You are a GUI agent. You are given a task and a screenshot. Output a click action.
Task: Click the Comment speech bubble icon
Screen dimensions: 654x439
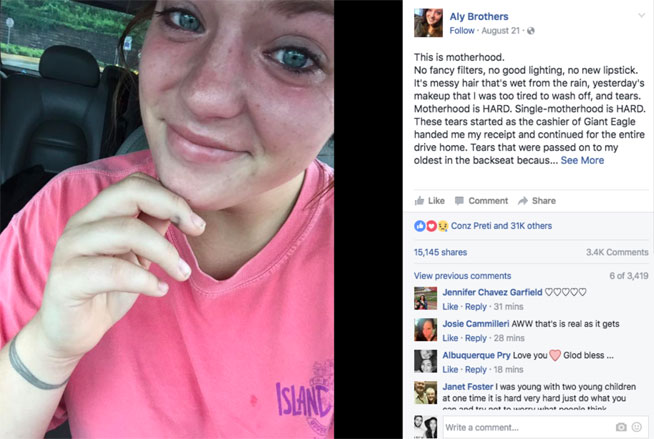click(x=459, y=201)
